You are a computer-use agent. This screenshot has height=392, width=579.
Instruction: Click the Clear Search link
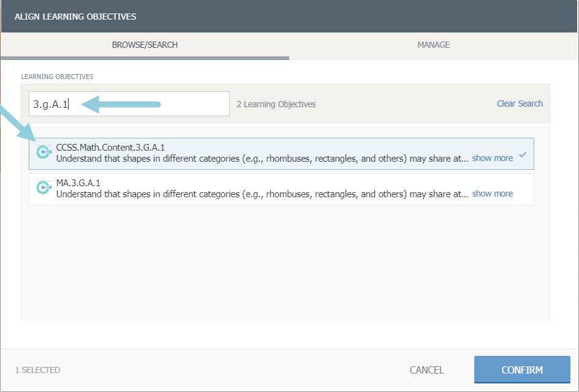click(520, 104)
